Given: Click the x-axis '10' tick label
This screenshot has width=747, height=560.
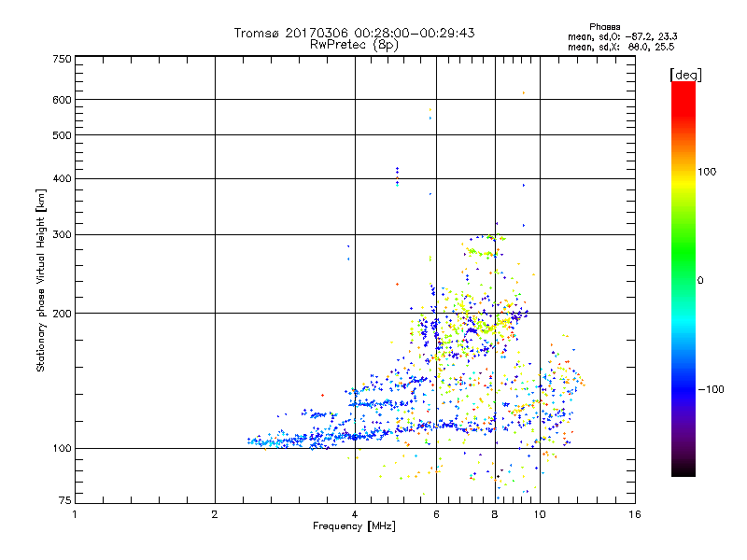Looking at the screenshot, I should [540, 514].
